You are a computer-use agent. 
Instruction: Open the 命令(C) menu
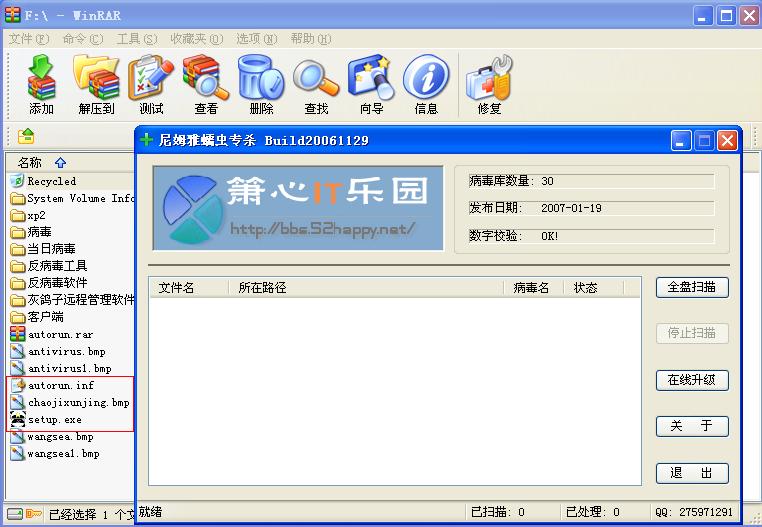pyautogui.click(x=83, y=39)
